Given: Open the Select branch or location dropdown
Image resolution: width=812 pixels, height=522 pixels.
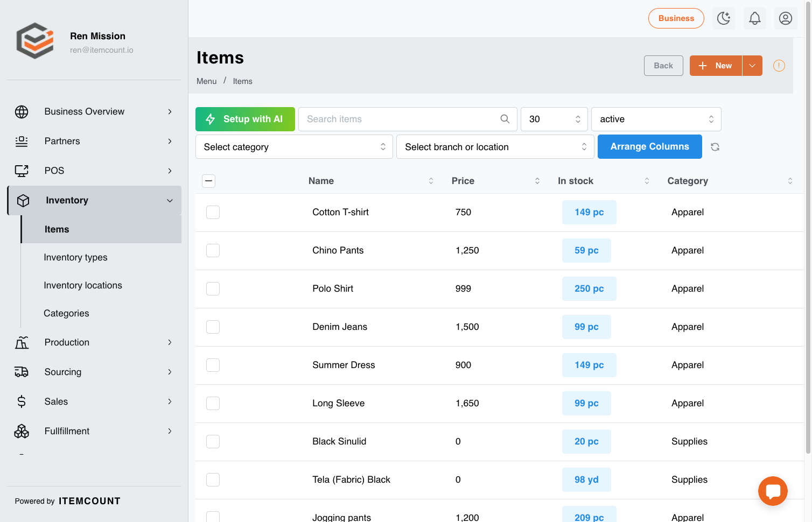Looking at the screenshot, I should [495, 147].
